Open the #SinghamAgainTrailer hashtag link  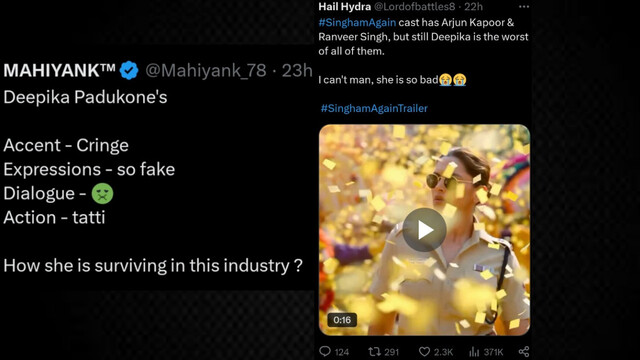click(374, 108)
